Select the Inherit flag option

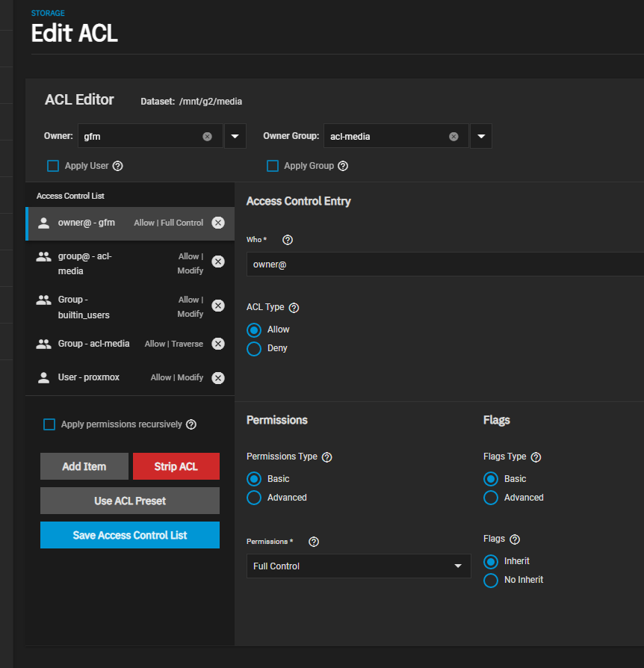[x=491, y=561]
